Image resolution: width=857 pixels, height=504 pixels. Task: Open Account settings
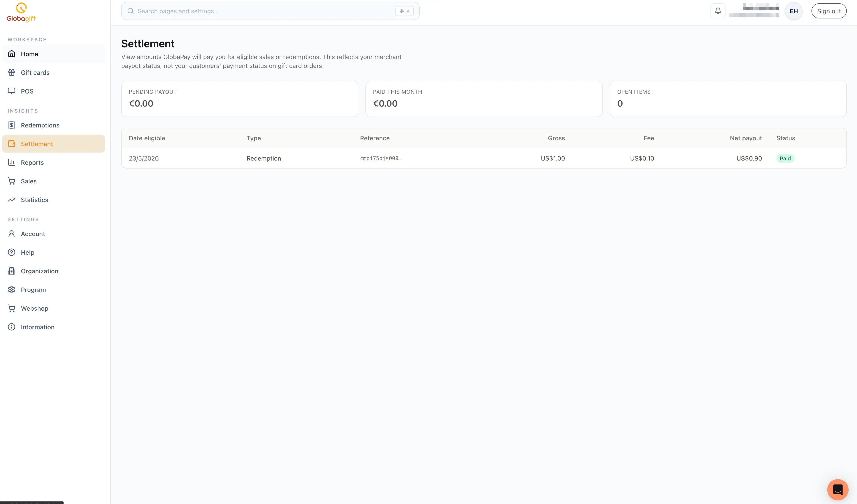click(x=53, y=234)
